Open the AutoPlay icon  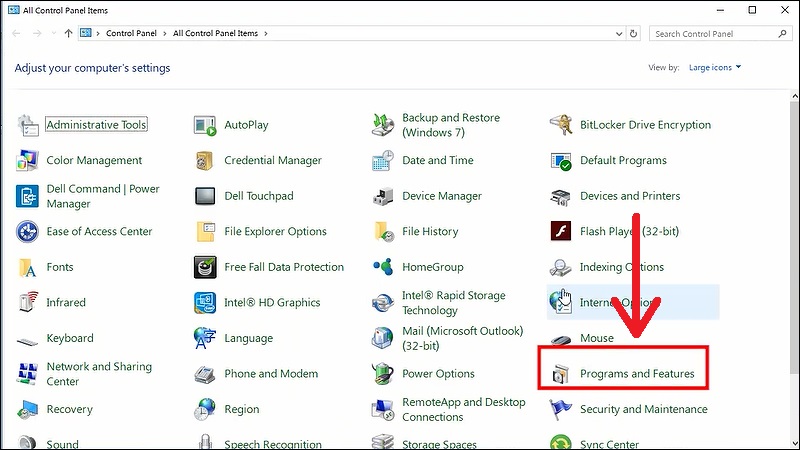205,125
